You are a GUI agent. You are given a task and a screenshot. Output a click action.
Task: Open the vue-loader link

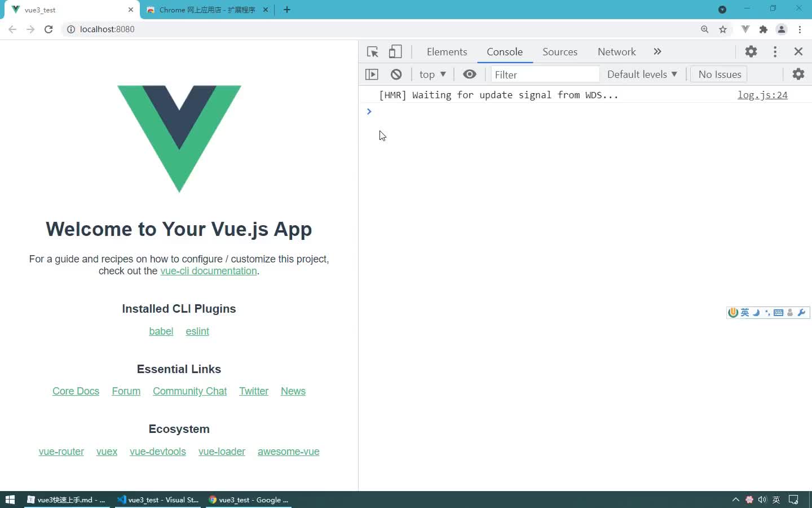tap(222, 452)
